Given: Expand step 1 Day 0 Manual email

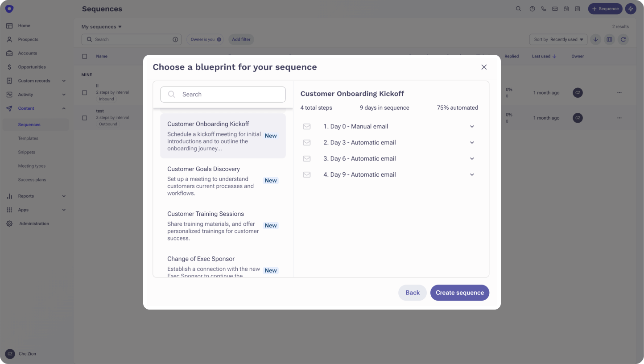Looking at the screenshot, I should 472,126.
